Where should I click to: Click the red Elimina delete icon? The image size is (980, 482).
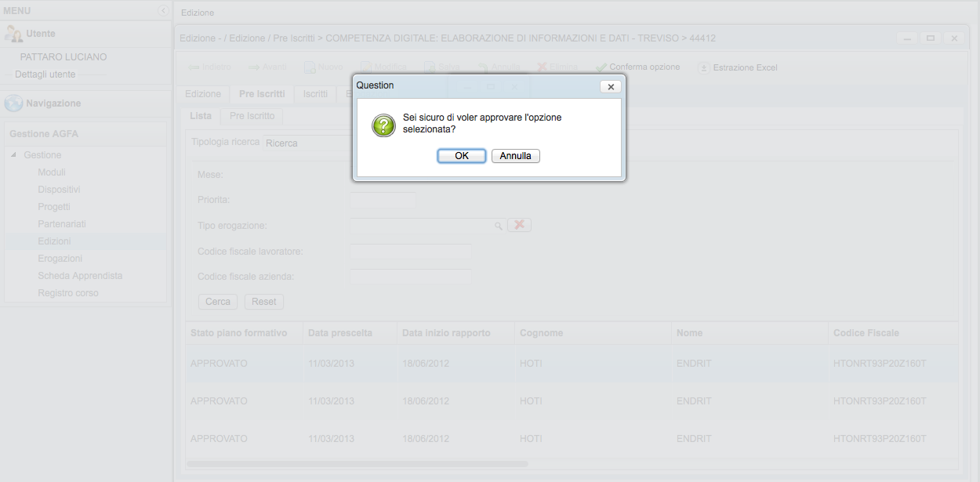tap(543, 67)
